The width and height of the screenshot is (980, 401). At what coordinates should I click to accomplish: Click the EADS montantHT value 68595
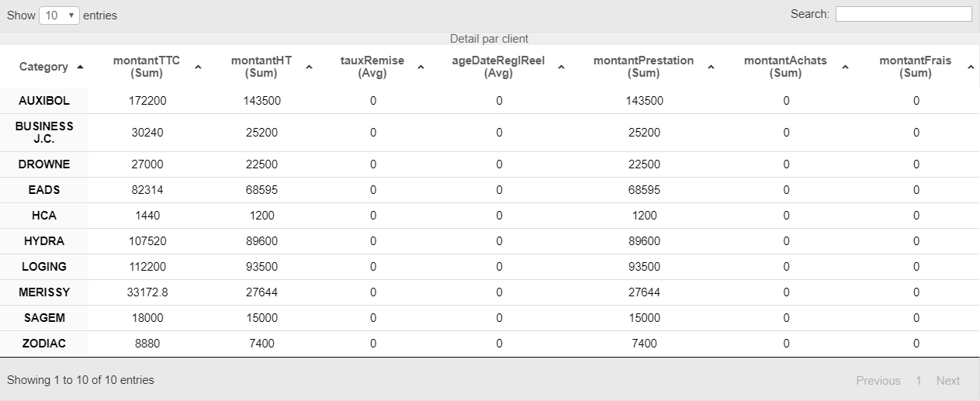tap(261, 190)
